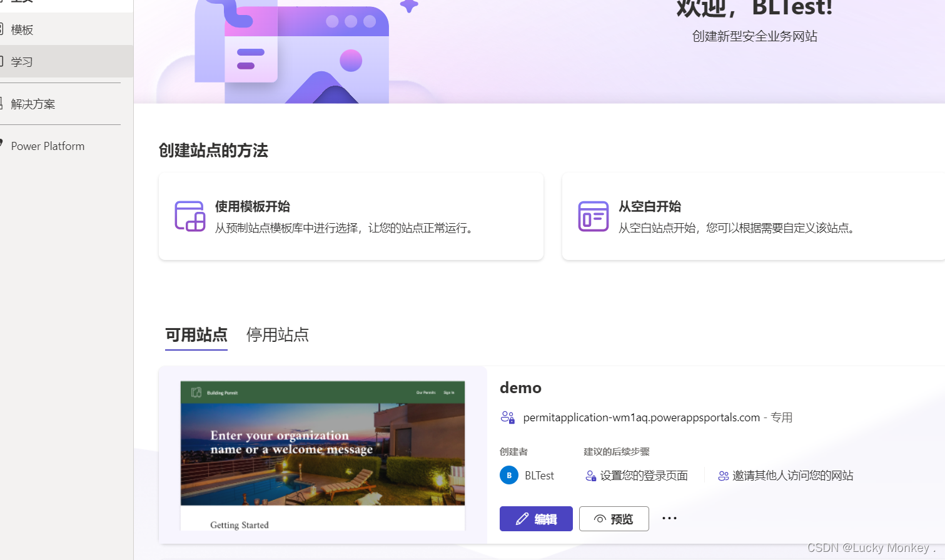Click the BLTest creator avatar

click(x=509, y=475)
